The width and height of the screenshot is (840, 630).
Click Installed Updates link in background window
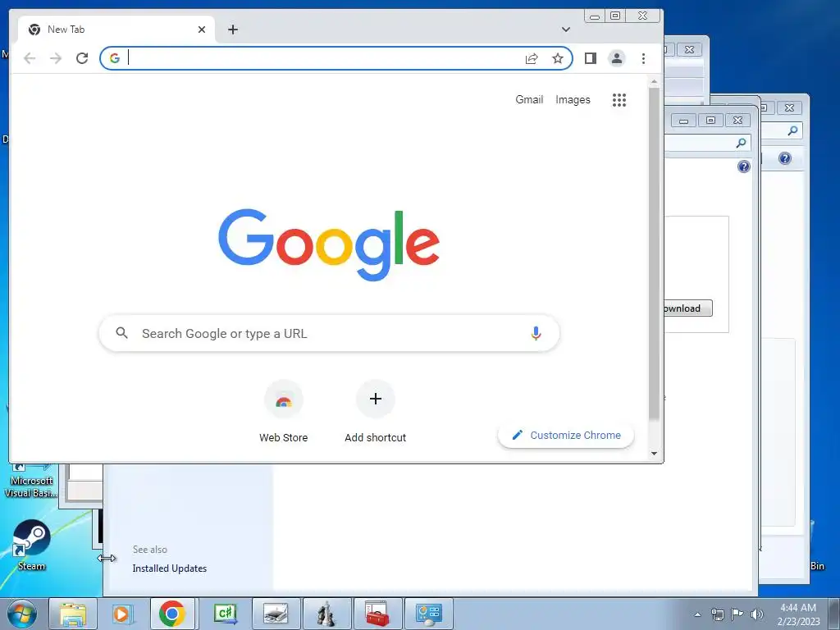[x=169, y=568]
